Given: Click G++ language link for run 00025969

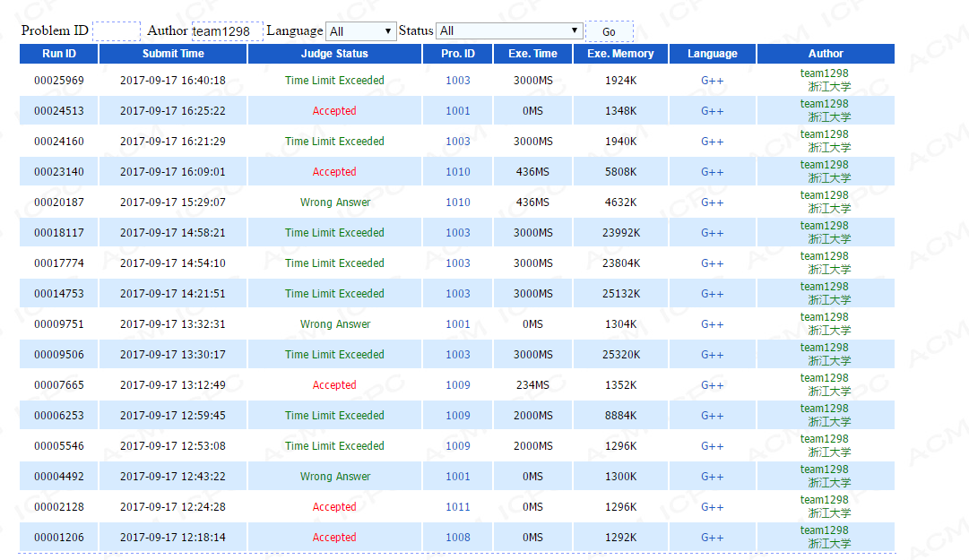Looking at the screenshot, I should point(712,81).
